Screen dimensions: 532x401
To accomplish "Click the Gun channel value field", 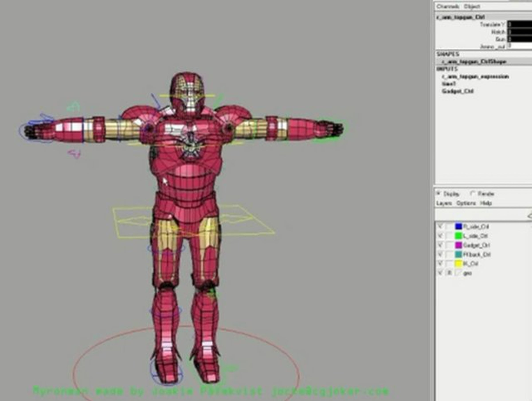I will (520, 39).
